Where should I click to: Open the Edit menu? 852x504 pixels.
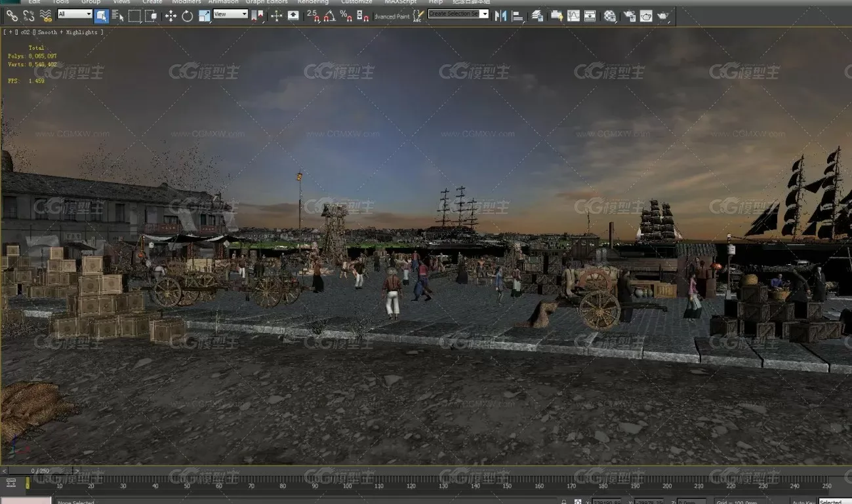[34, 2]
